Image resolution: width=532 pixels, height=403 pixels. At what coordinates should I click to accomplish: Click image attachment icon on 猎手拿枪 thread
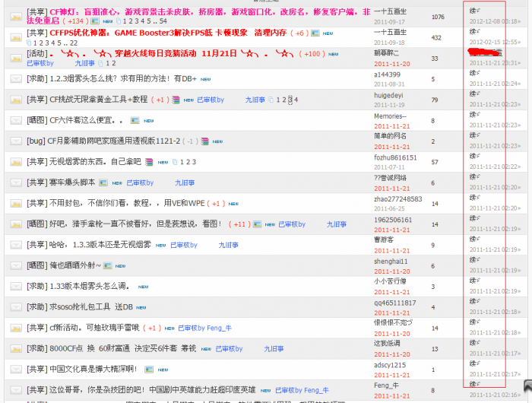coord(258,224)
